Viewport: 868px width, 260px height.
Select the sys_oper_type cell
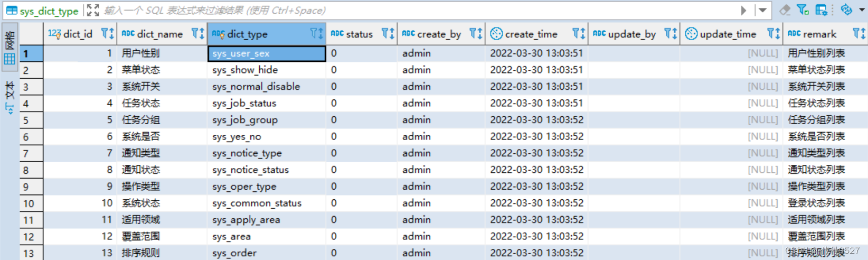pos(267,187)
